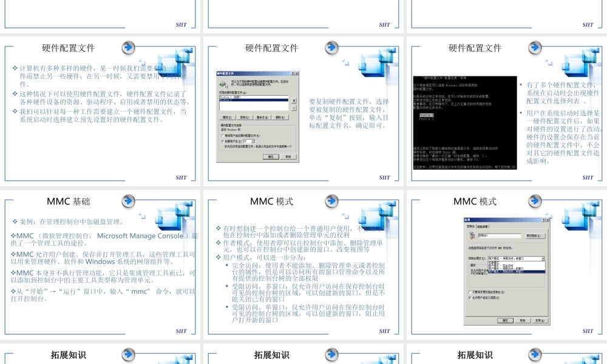Click 重命名 button in the hardware profile dialog
Viewport: 607px width, 364px height.
tap(262, 118)
